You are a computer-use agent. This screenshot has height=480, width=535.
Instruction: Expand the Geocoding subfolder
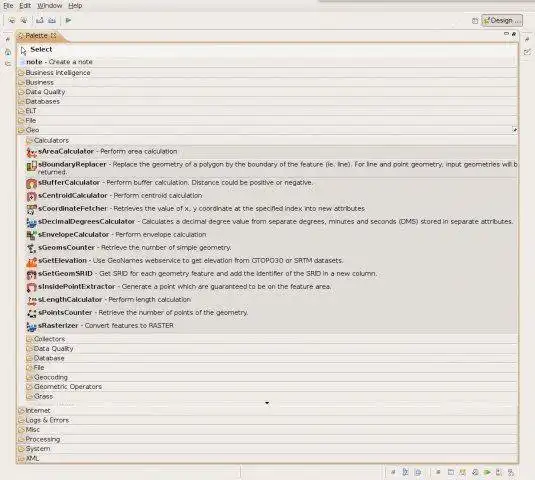271,377
